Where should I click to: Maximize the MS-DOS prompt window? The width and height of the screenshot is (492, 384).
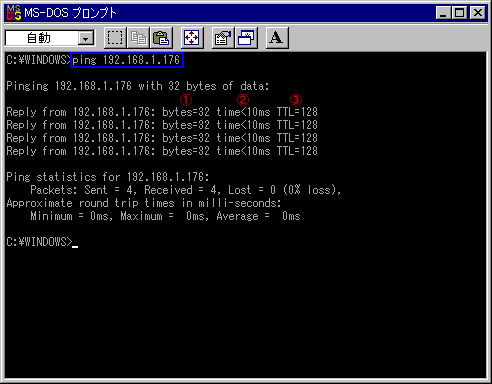tap(459, 13)
